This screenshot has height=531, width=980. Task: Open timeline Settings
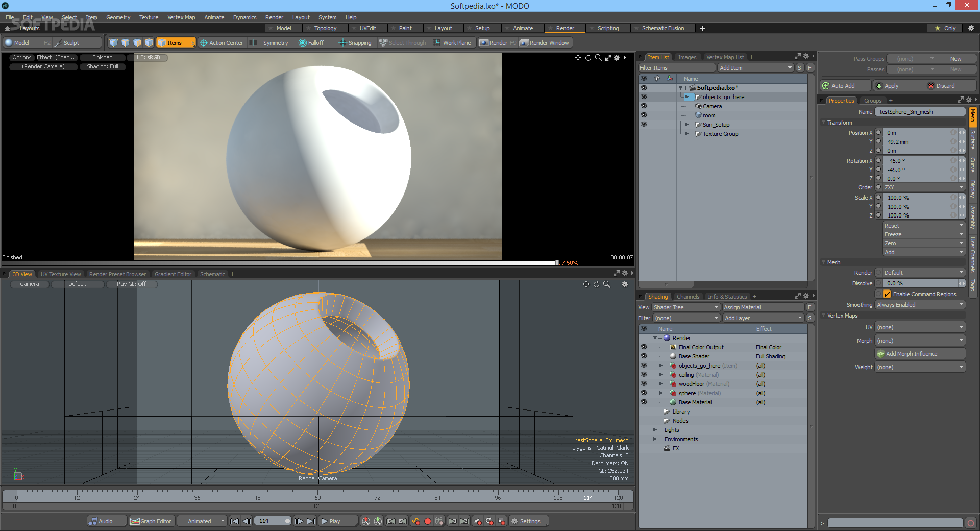tap(528, 521)
